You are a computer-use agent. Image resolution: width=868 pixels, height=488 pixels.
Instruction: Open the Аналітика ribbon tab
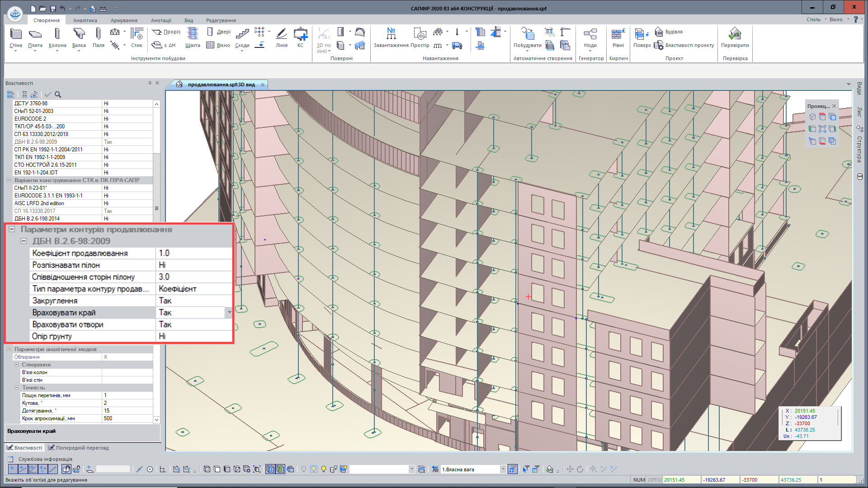[x=85, y=20]
